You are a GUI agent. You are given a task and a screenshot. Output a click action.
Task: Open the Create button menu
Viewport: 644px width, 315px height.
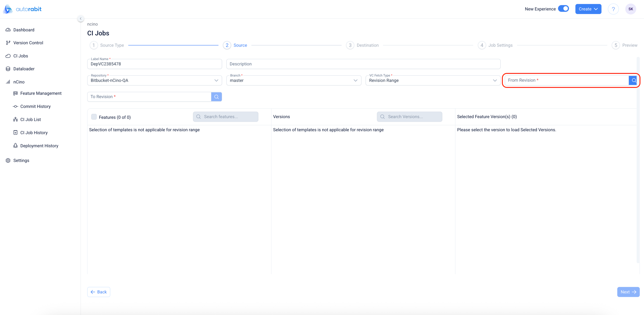tap(588, 9)
